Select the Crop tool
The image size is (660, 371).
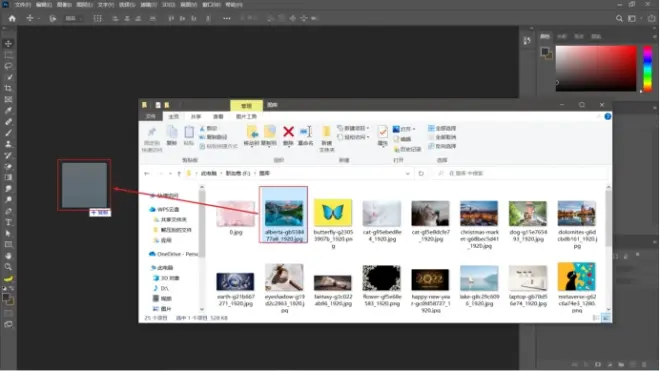tap(8, 88)
